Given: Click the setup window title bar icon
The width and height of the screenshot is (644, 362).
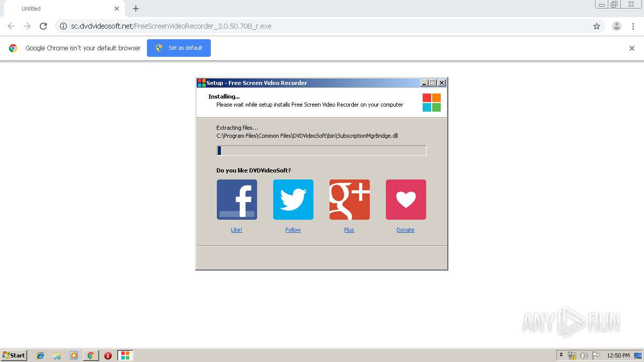Looking at the screenshot, I should click(x=201, y=83).
